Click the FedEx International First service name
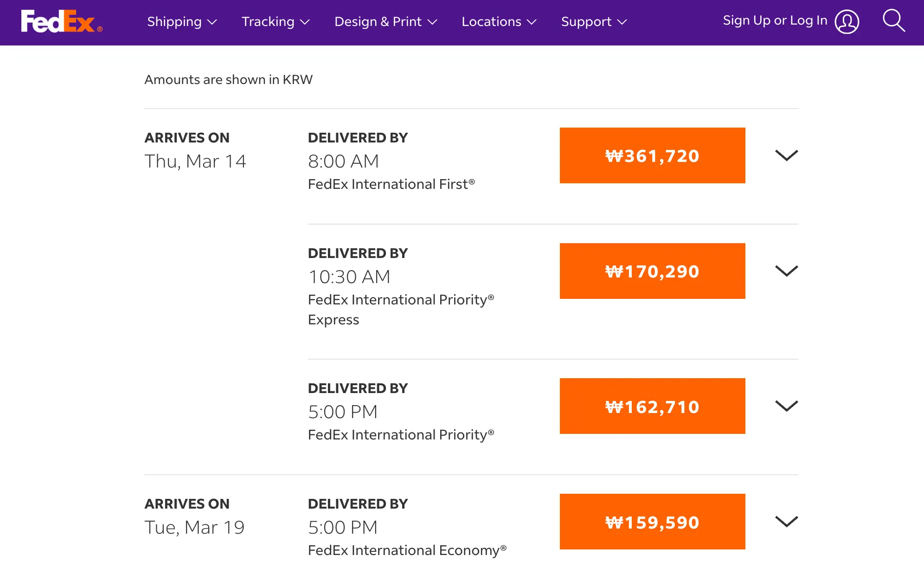Screen dimensions: 924x581 click(x=391, y=184)
